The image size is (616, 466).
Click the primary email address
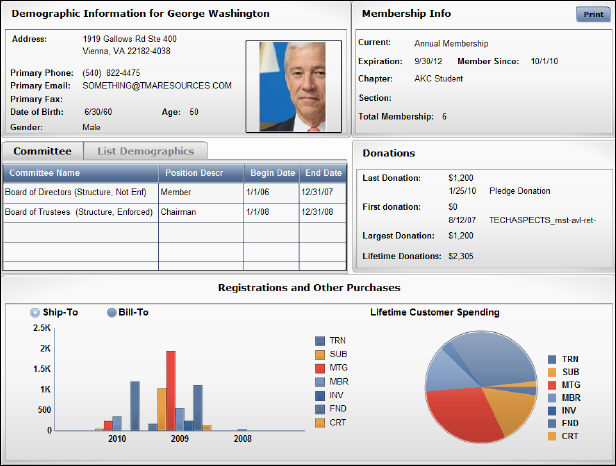pyautogui.click(x=157, y=86)
